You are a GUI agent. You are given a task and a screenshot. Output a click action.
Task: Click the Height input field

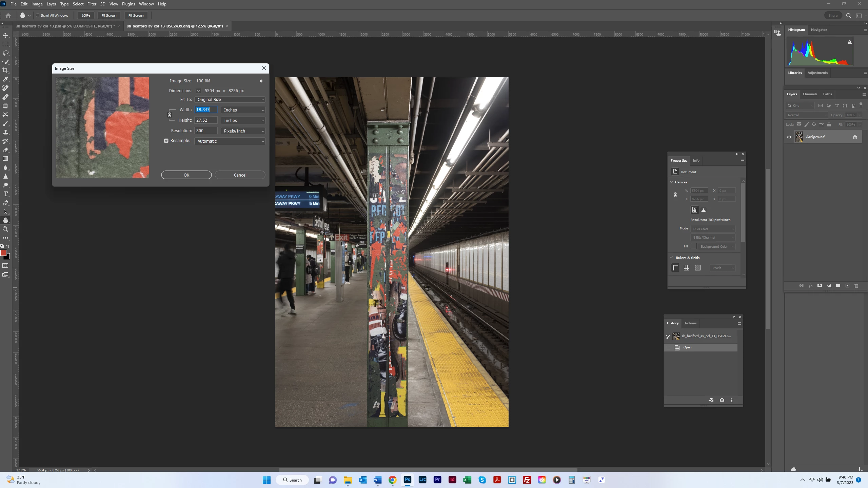206,120
